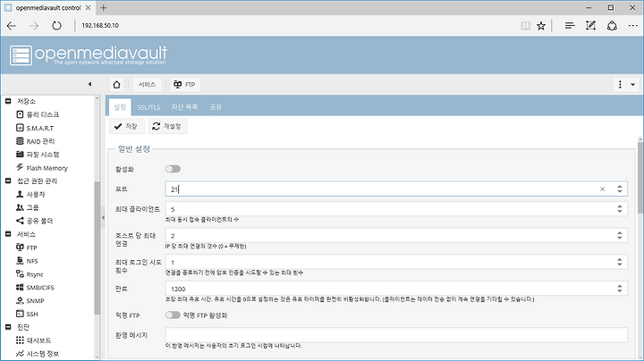Adjust the 포트 field spinner
The image size is (644, 361).
(x=619, y=189)
